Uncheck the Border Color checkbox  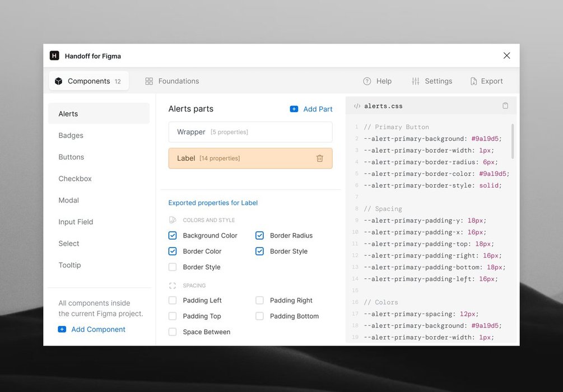[173, 251]
